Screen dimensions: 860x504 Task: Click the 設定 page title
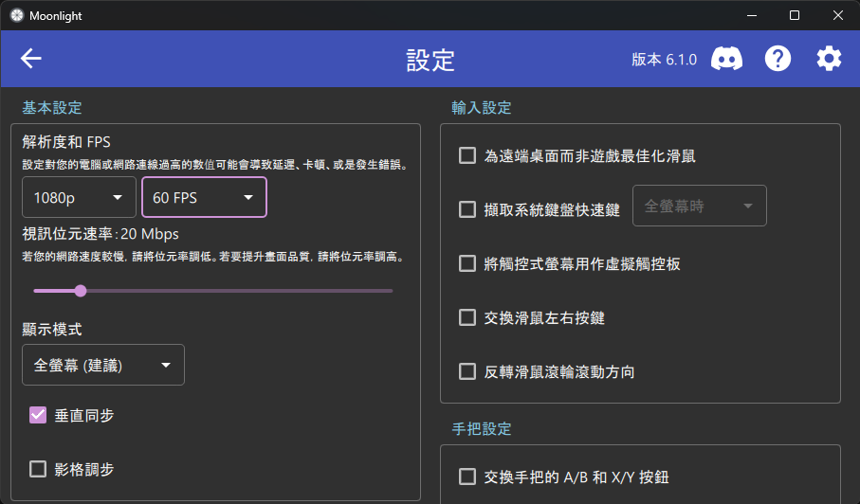pos(430,60)
